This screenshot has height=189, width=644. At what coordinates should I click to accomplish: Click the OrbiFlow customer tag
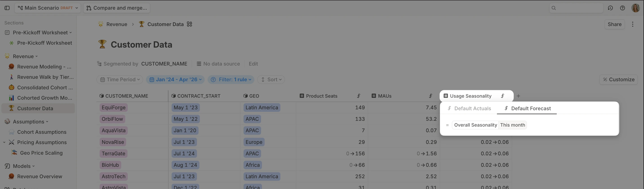pos(112,119)
